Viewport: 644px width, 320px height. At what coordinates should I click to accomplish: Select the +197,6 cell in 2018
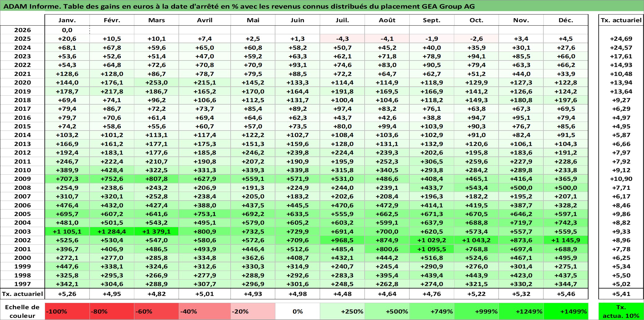[x=566, y=100]
